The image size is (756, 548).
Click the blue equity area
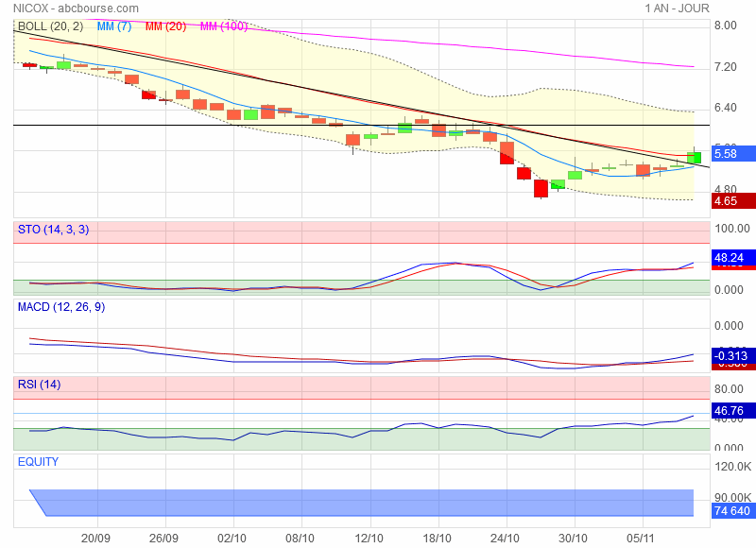click(362, 503)
